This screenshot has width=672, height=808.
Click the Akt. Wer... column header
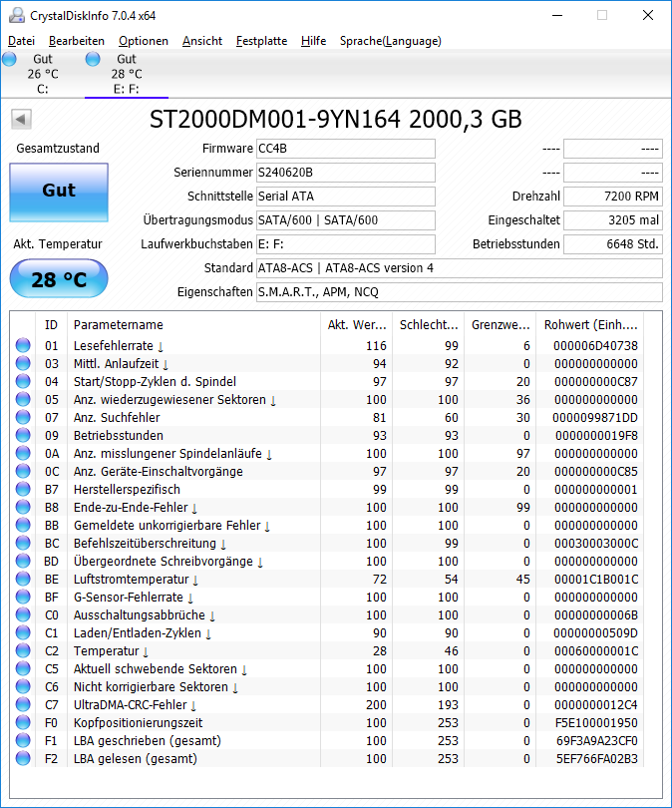tap(356, 325)
